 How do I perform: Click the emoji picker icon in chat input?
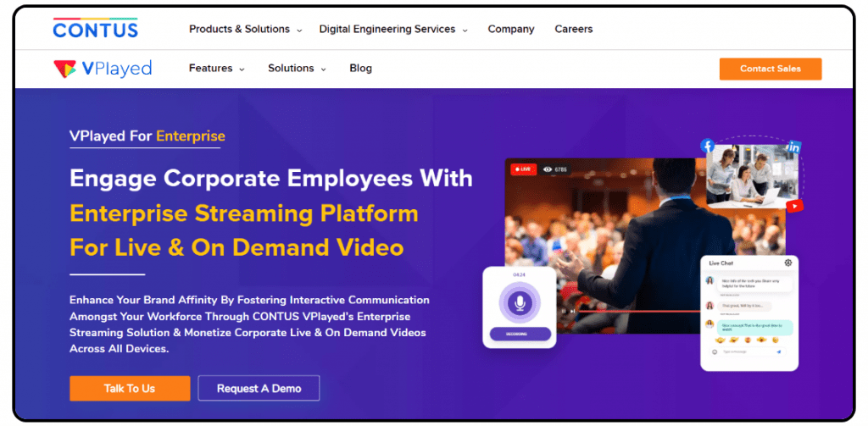point(715,351)
